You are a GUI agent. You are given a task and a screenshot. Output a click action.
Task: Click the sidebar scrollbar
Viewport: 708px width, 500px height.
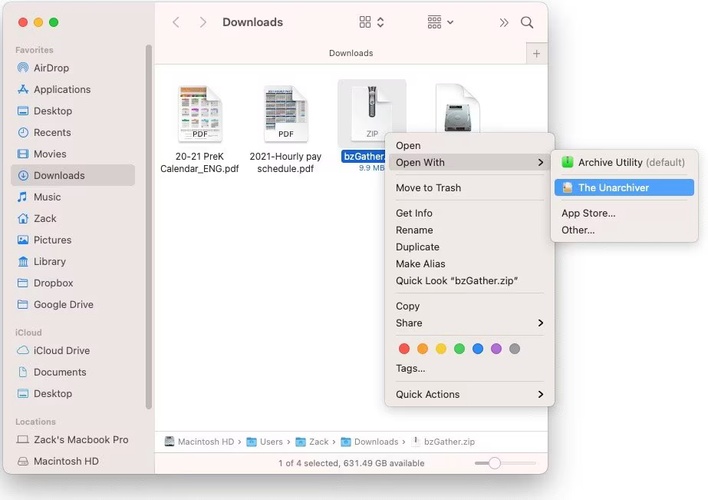149,227
